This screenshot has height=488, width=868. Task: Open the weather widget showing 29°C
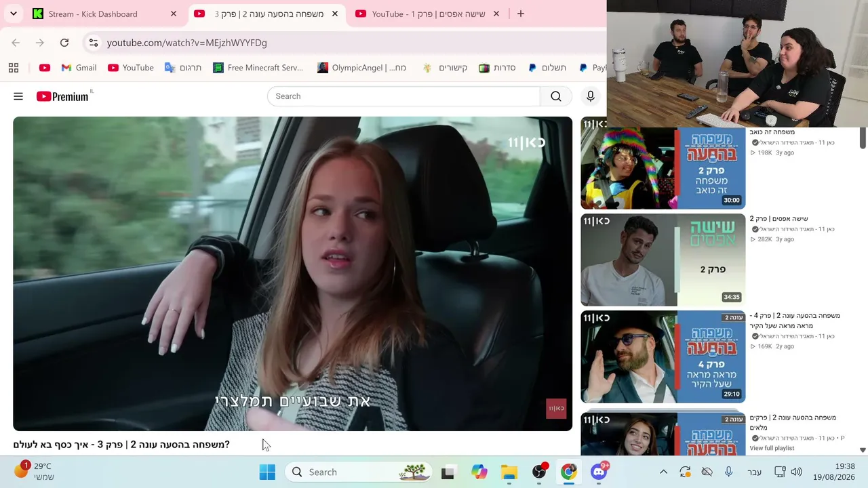[x=34, y=472]
